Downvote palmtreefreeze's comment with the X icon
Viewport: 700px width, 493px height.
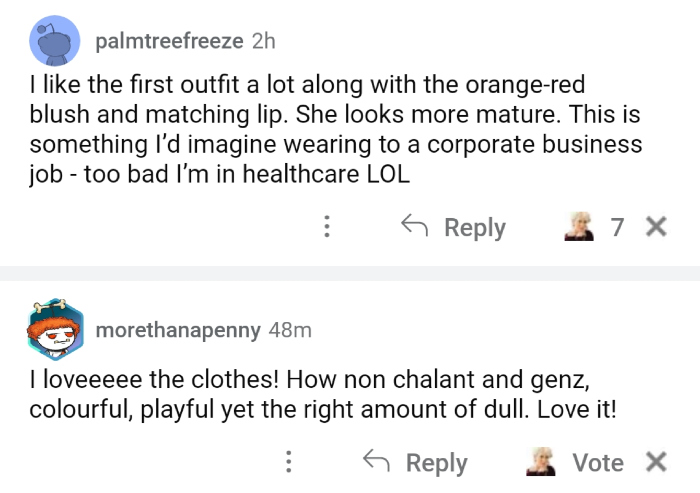656,227
